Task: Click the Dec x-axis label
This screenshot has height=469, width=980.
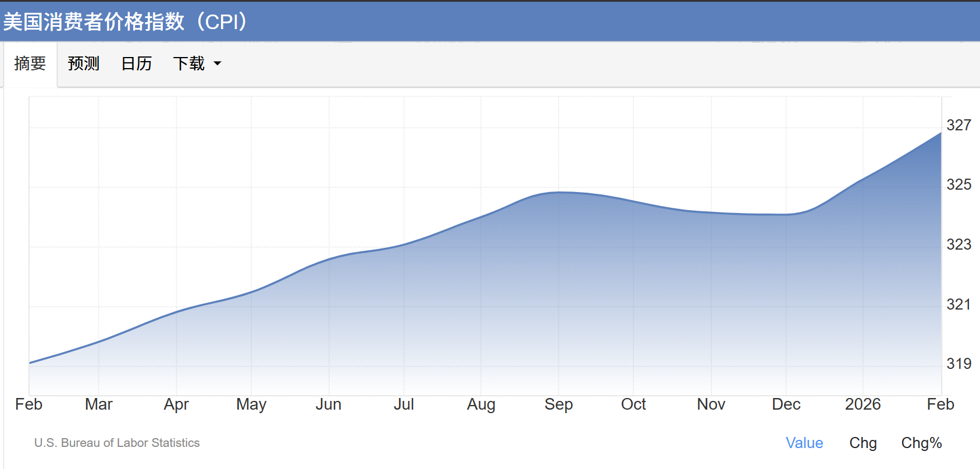Action: coord(786,404)
